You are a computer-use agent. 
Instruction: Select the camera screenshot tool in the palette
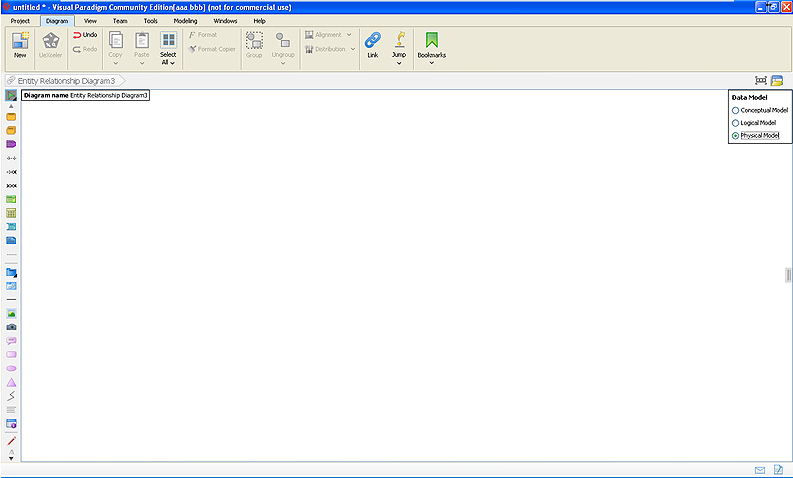click(x=11, y=327)
